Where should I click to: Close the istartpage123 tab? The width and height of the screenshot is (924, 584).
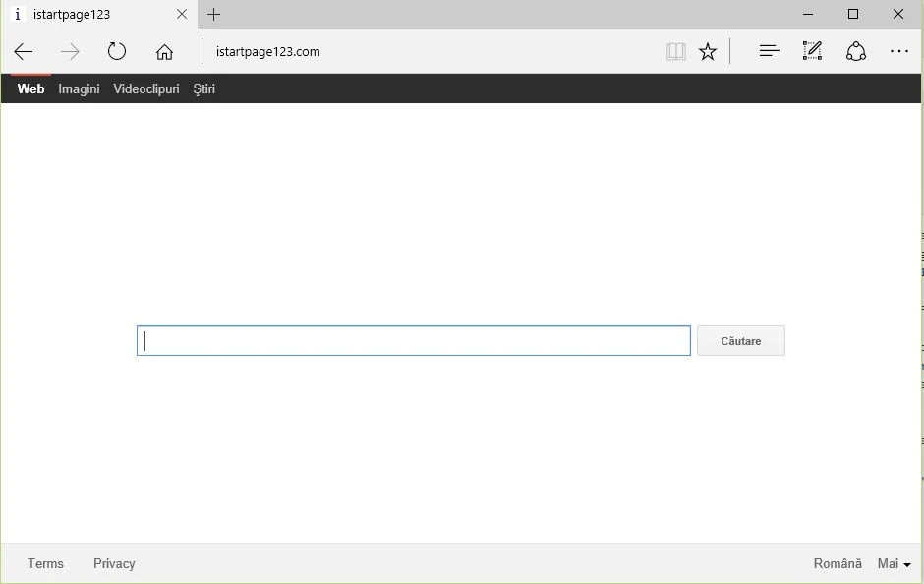pyautogui.click(x=182, y=14)
